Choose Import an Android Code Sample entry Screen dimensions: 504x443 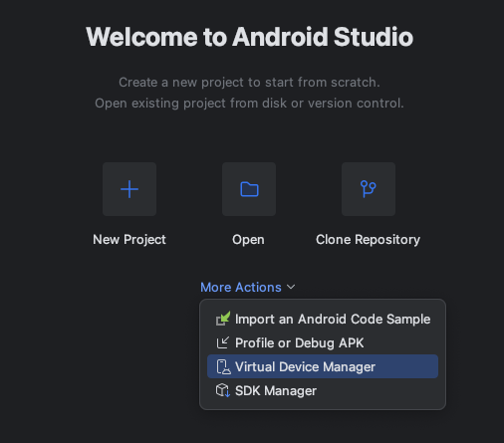(x=323, y=319)
